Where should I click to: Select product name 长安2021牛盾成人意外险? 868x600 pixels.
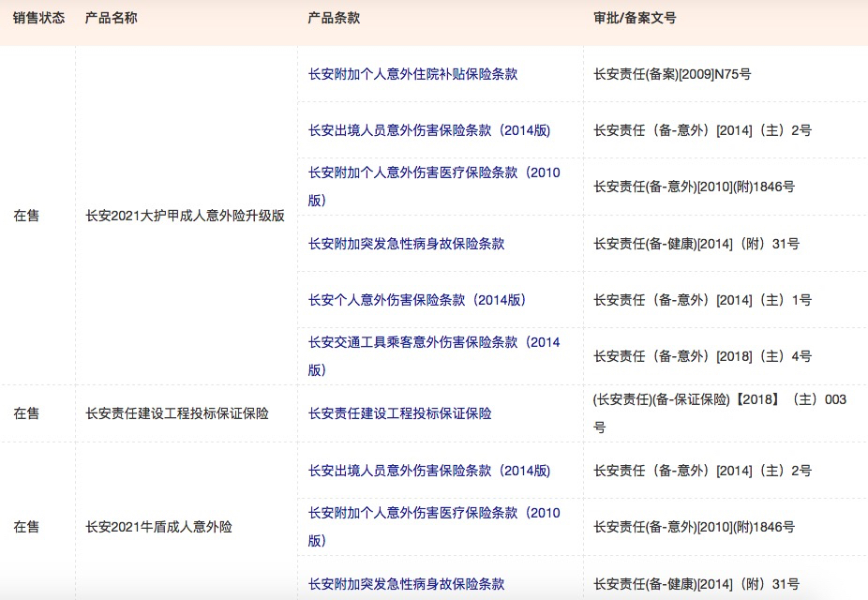[158, 527]
